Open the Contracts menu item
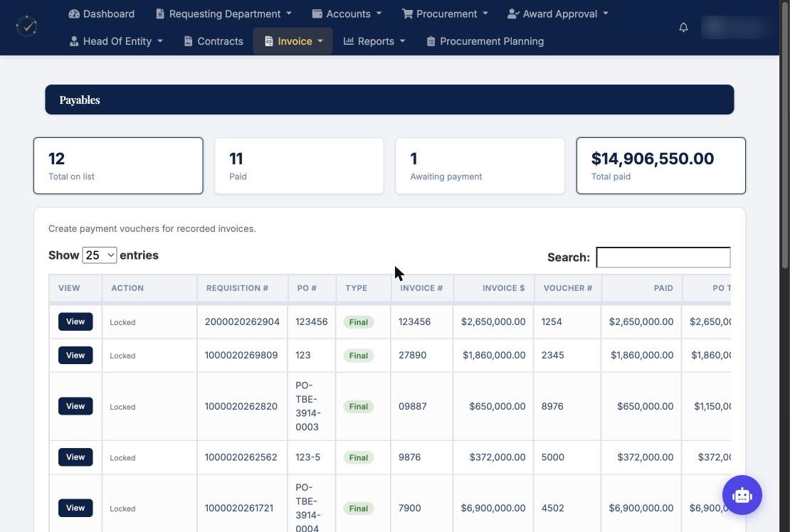 pos(214,41)
